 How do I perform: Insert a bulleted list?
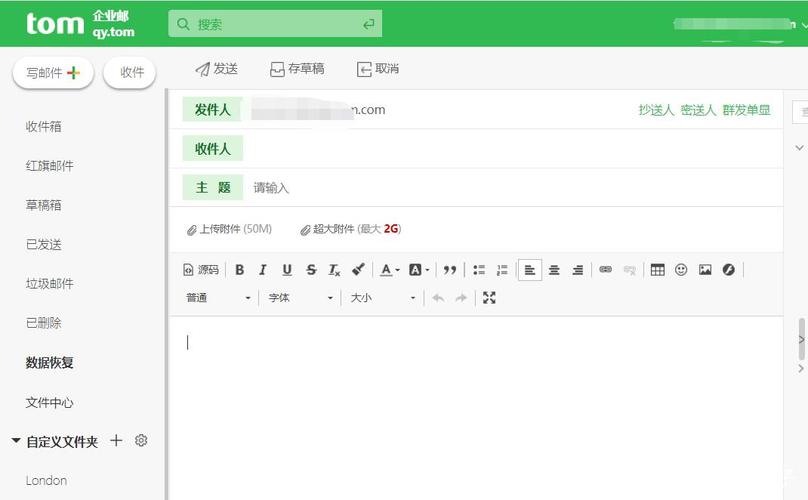[479, 270]
